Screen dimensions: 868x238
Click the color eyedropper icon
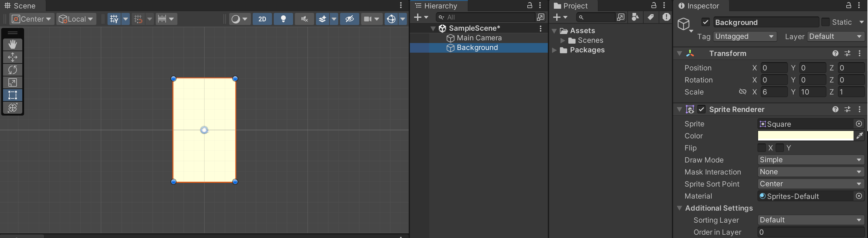coord(860,136)
